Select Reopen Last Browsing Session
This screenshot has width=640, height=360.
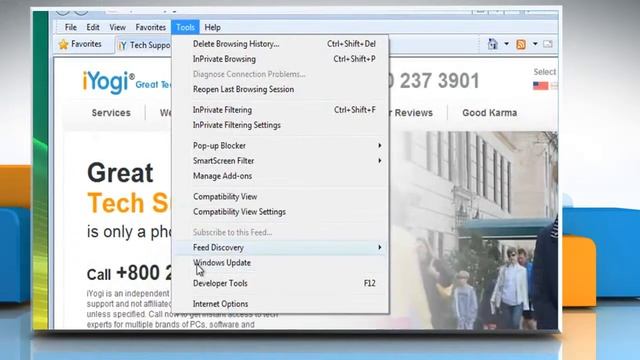tap(281, 89)
